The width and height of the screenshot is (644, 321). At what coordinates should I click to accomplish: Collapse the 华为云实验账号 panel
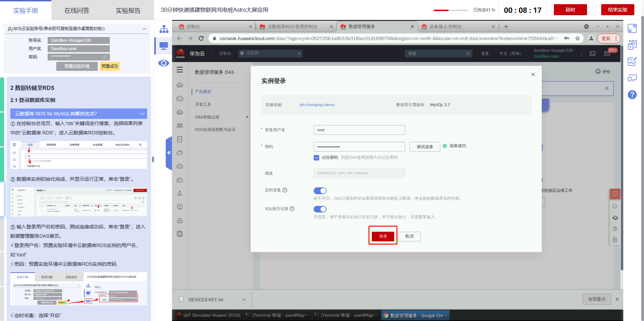[x=144, y=29]
